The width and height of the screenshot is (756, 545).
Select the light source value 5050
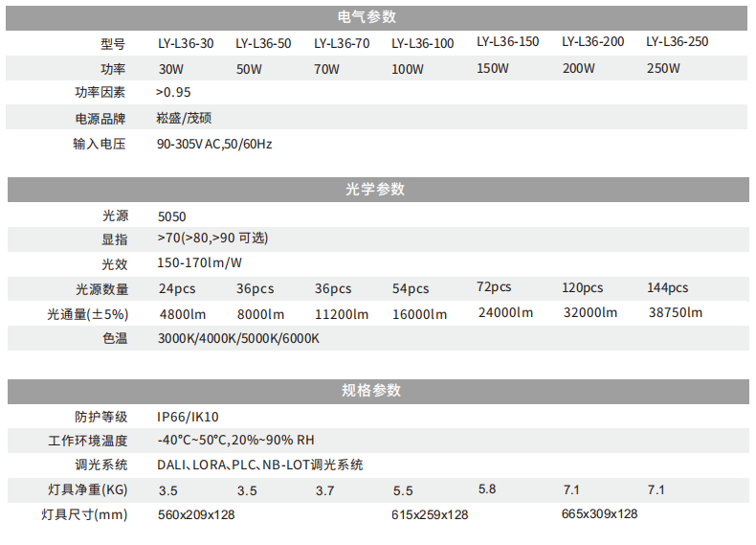tap(172, 217)
